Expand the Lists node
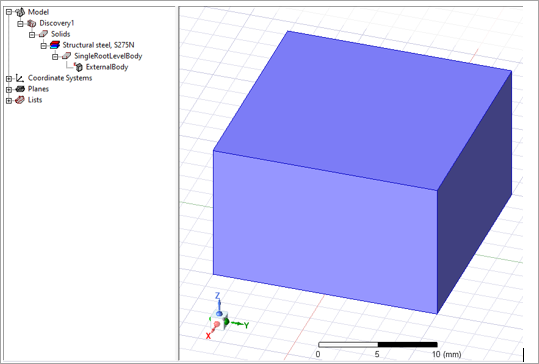Screen dimensions: 539x364 (x=9, y=100)
